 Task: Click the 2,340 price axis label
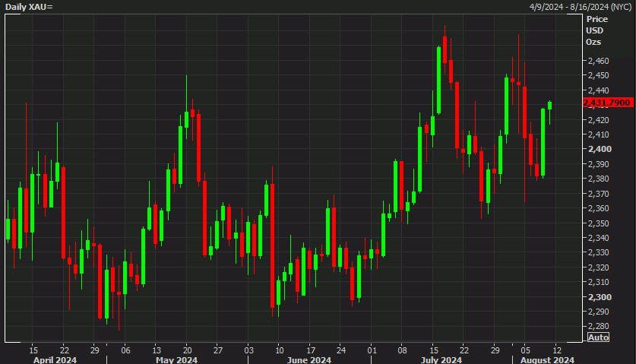[598, 238]
